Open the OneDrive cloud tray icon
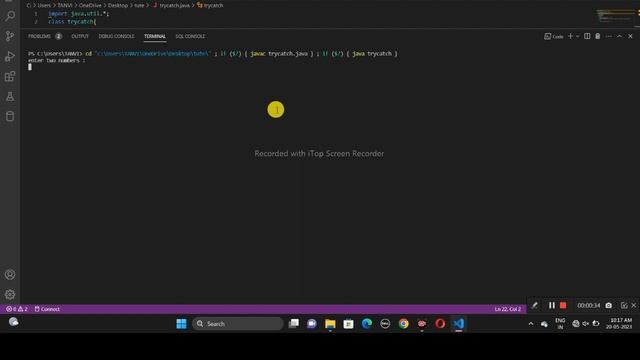The image size is (640, 360). click(x=544, y=324)
